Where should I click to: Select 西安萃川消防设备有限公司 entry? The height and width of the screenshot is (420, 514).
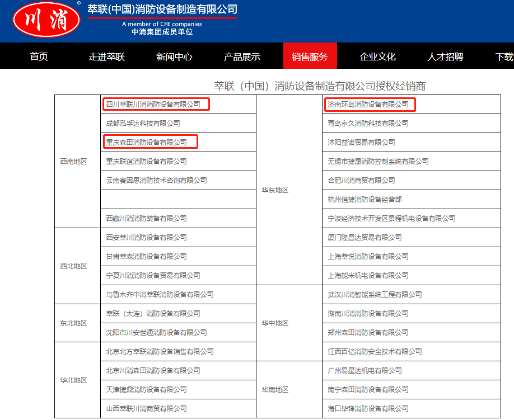(x=146, y=237)
